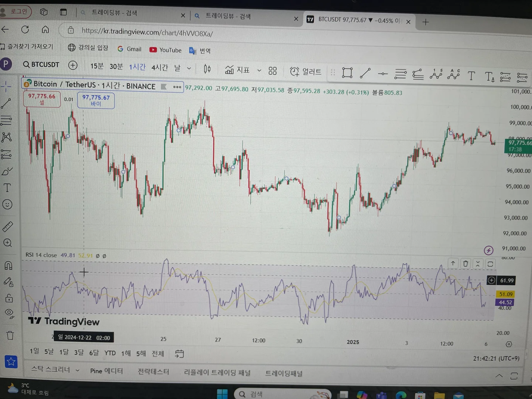Viewport: 532px width, 399px height.
Task: Maximize the bottom panel
Action: 514,376
